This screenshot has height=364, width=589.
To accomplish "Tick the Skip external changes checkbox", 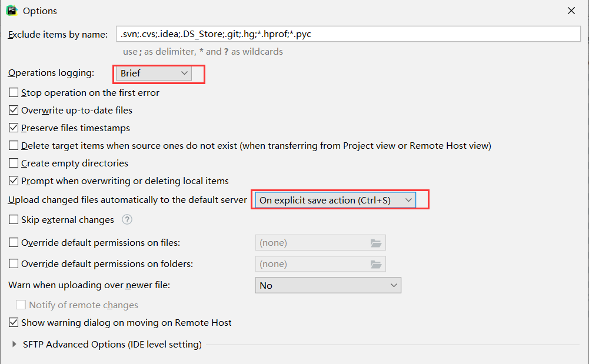I will (14, 220).
